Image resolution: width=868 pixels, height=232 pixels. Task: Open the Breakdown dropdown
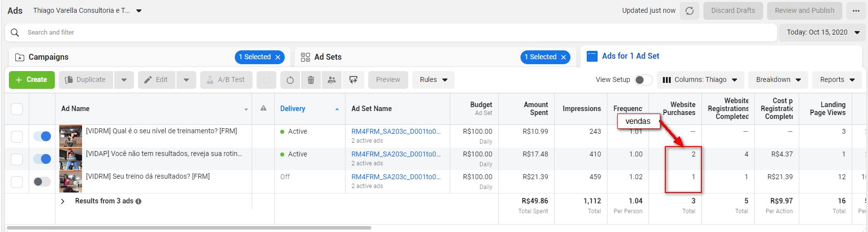click(778, 80)
